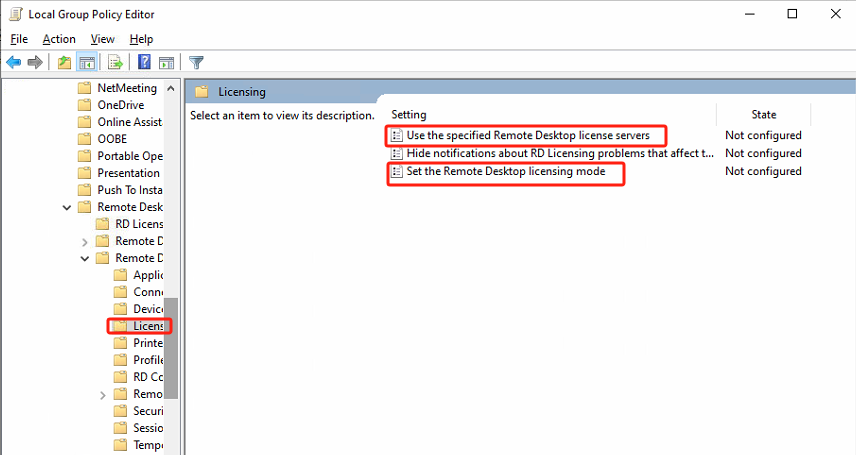
Task: Expand the first Remote D subfolder chevron
Action: click(x=85, y=241)
